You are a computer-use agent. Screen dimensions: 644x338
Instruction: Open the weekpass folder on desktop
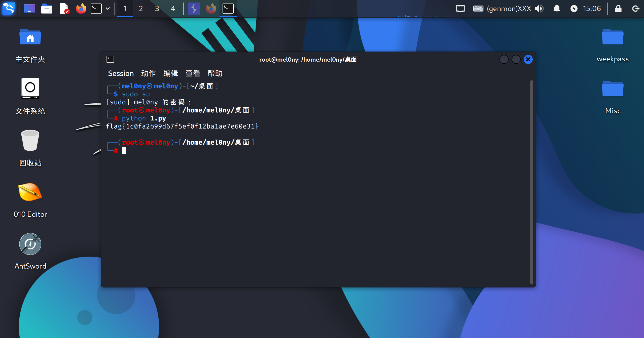point(613,37)
